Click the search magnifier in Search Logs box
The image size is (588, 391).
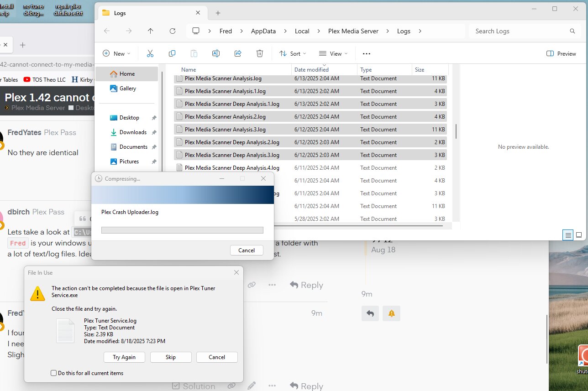[572, 31]
